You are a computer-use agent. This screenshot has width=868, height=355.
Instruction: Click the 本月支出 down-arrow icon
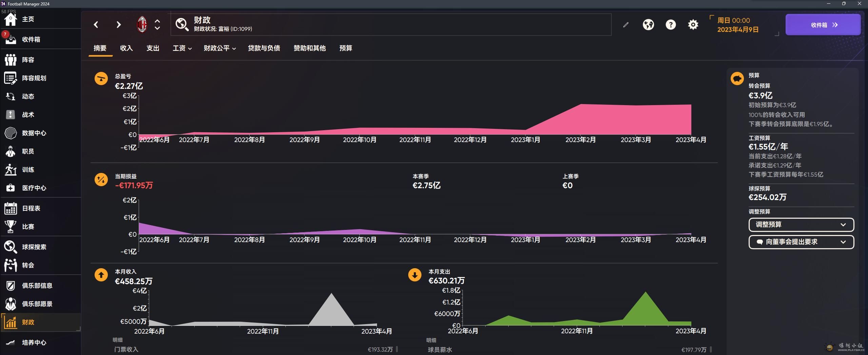click(x=415, y=275)
